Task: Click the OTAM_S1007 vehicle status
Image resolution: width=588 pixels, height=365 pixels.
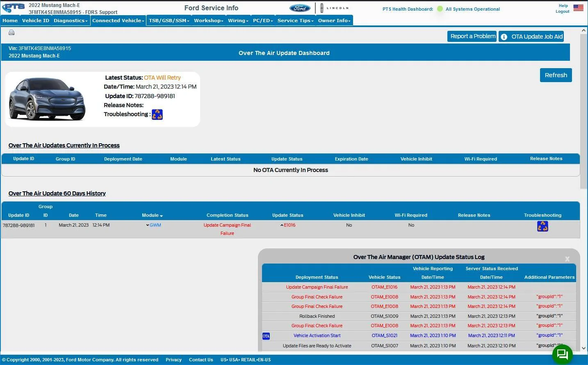Action: 384,346
